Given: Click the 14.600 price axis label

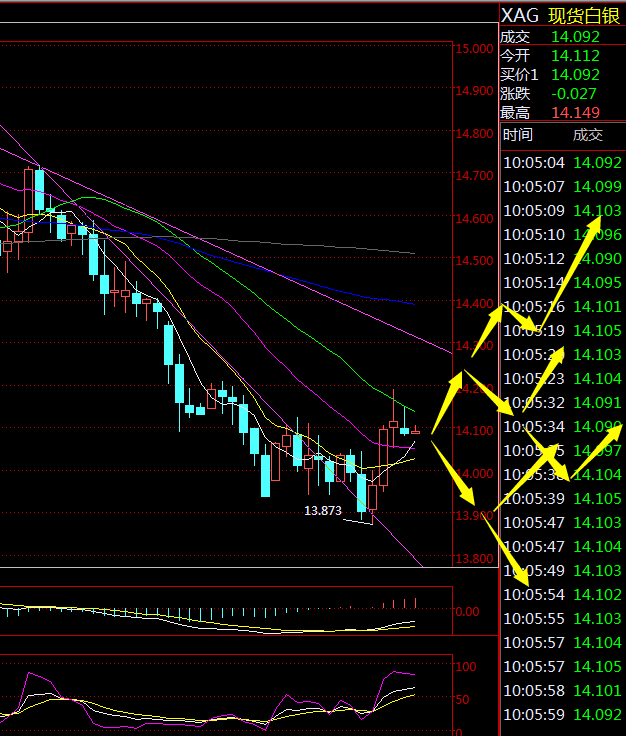Looking at the screenshot, I should (x=474, y=219).
